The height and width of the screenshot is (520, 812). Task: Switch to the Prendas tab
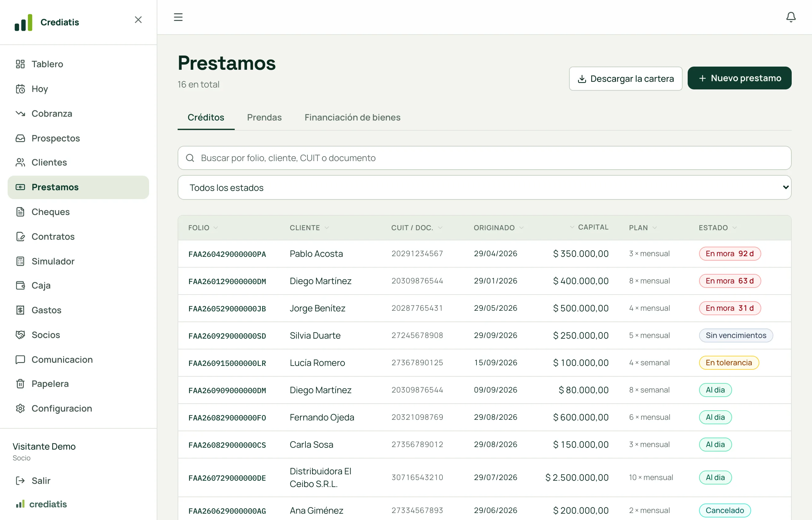click(x=264, y=117)
